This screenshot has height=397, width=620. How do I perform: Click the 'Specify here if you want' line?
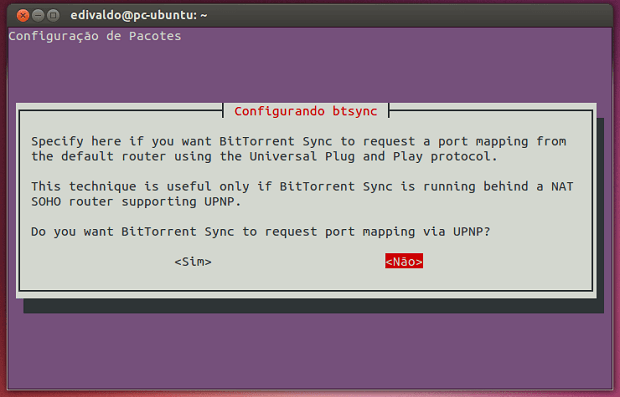[x=299, y=142]
